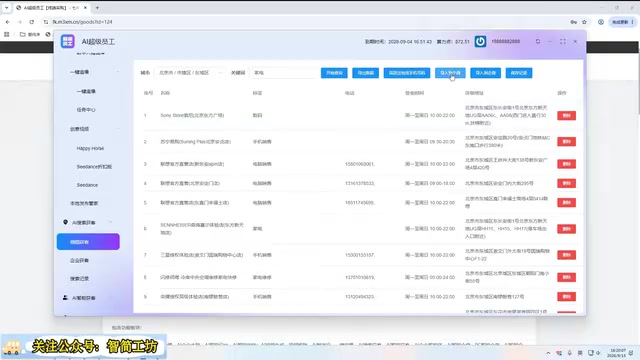The image size is (640, 360).
Task: Delete row 6 SENNHEISER entry
Action: tap(567, 229)
